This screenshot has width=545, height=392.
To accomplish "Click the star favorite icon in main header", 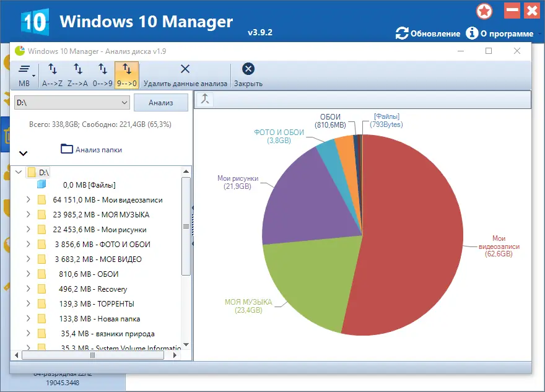I will pos(484,11).
